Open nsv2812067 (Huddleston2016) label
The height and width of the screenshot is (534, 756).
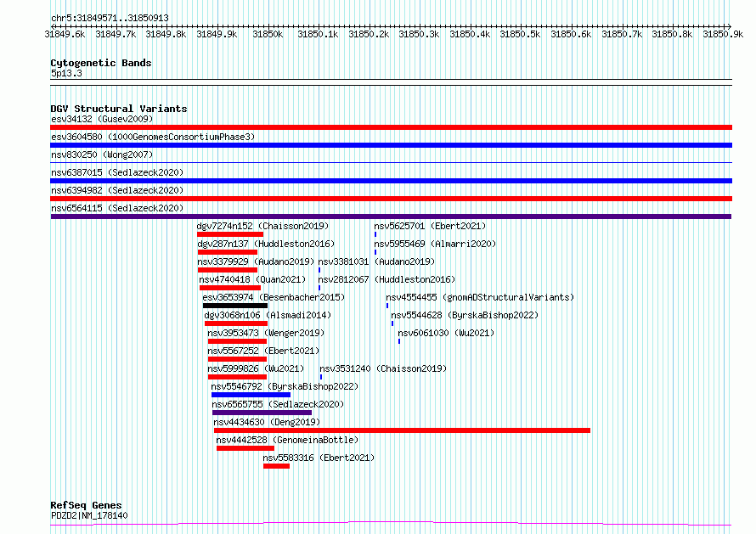coord(386,279)
